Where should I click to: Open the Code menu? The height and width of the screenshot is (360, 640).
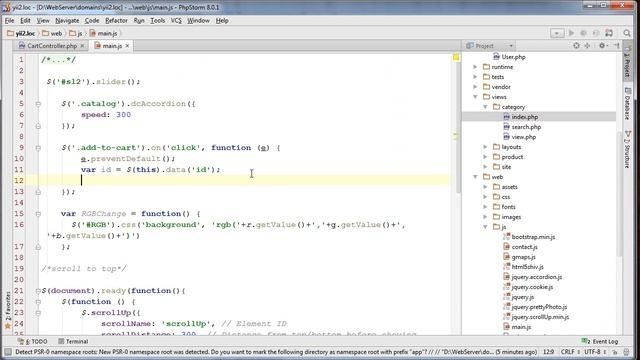[92, 20]
